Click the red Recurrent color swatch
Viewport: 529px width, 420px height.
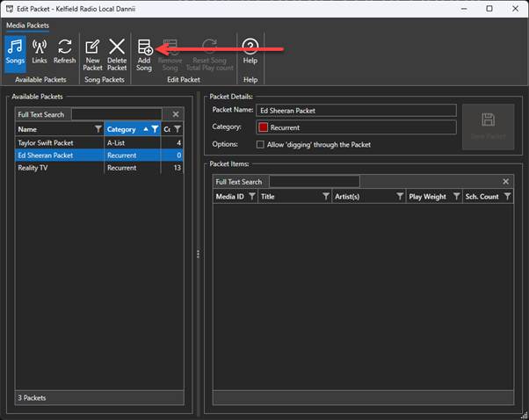point(263,127)
